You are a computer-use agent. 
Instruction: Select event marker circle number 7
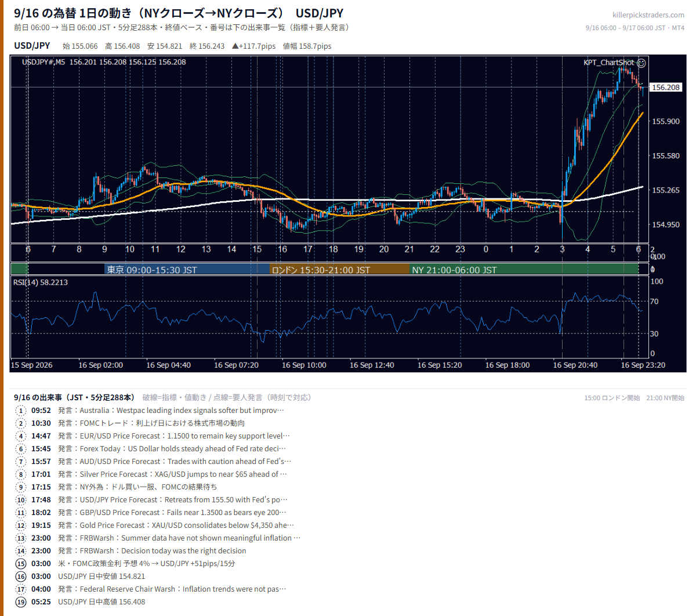(x=21, y=462)
